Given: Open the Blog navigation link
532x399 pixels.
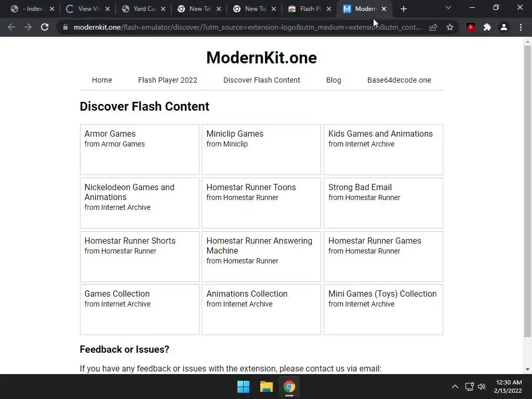Looking at the screenshot, I should (334, 80).
